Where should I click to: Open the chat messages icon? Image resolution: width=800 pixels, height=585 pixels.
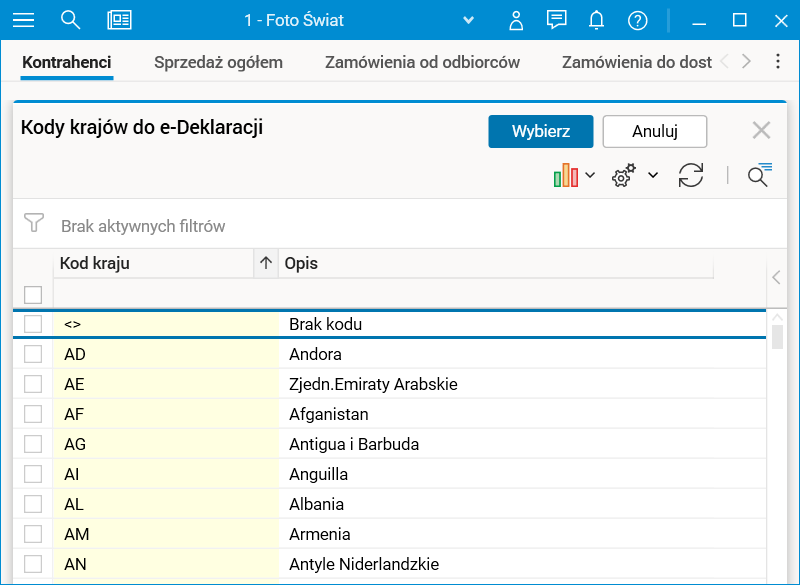557,20
